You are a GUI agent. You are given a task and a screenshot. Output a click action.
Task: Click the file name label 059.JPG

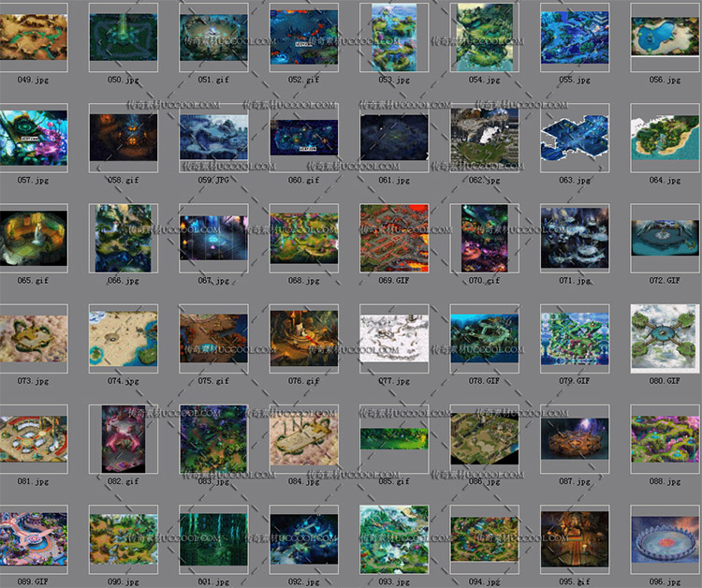pyautogui.click(x=213, y=180)
